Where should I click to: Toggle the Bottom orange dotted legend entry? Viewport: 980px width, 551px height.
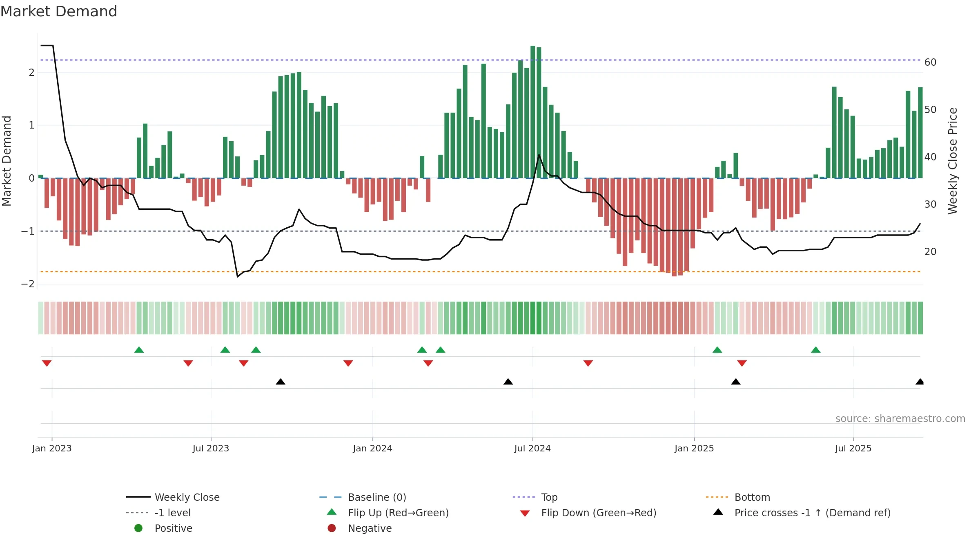738,497
